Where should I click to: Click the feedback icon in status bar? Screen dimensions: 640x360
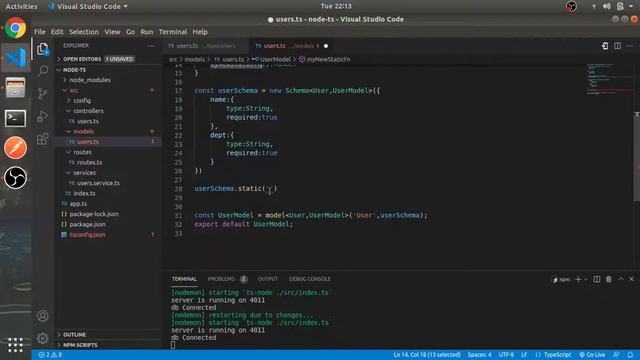(x=616, y=355)
